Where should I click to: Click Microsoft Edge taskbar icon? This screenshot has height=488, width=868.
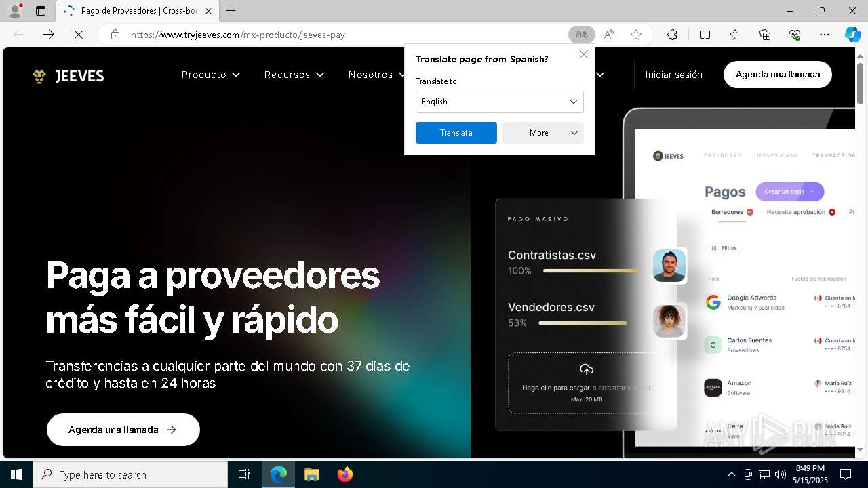pos(279,474)
